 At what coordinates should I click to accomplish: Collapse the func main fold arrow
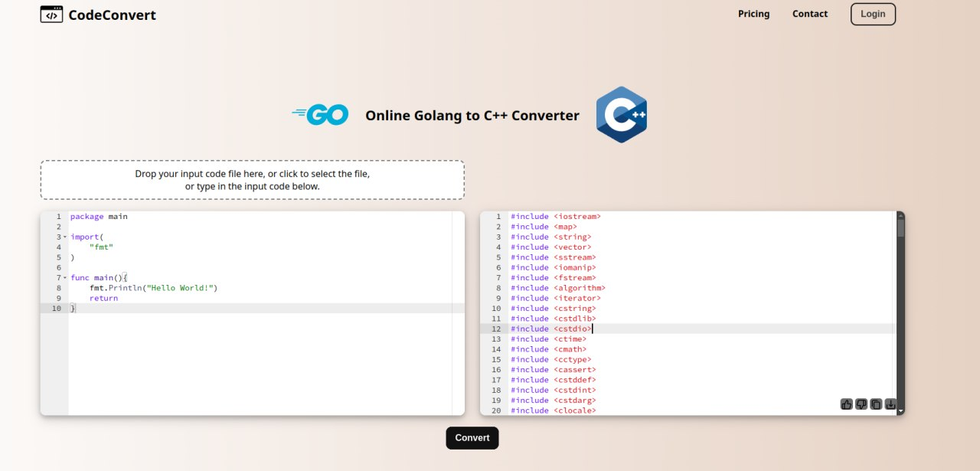click(64, 278)
